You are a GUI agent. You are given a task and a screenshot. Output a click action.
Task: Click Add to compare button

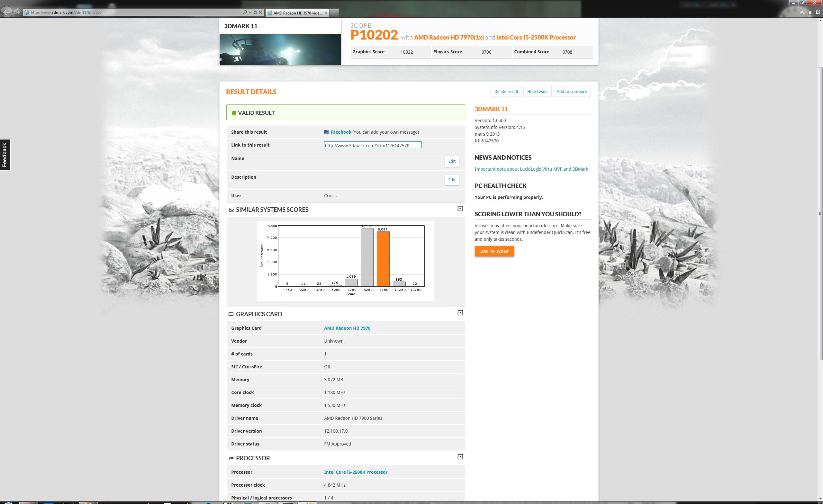tap(572, 92)
